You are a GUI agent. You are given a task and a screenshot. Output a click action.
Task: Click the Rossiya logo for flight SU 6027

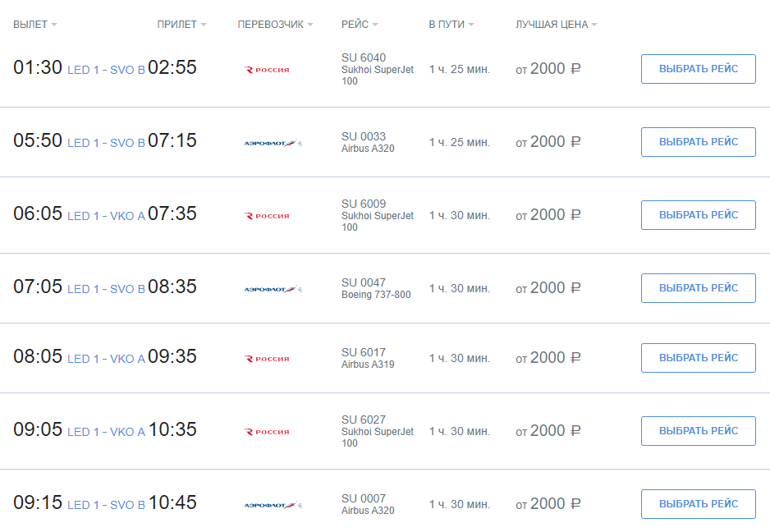pyautogui.click(x=267, y=432)
